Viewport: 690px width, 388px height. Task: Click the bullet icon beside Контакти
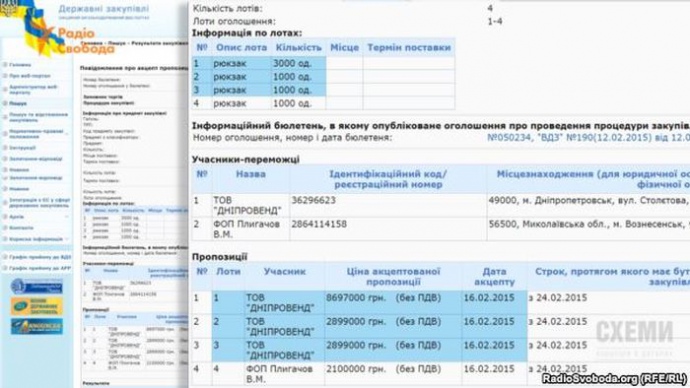[x=5, y=228]
